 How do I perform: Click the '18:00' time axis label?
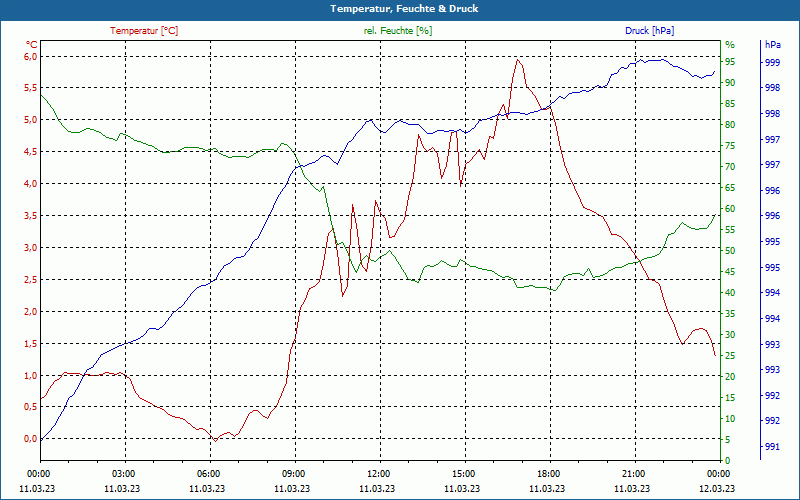click(x=550, y=473)
